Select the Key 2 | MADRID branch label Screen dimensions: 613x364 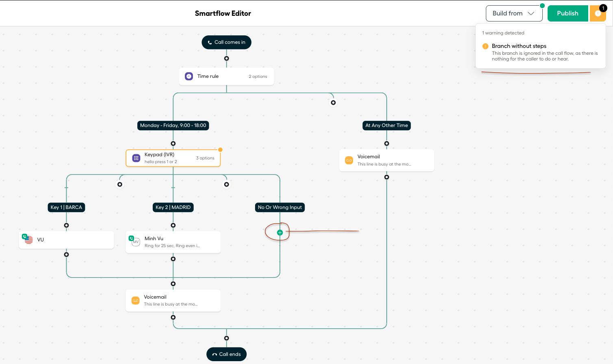pos(173,207)
